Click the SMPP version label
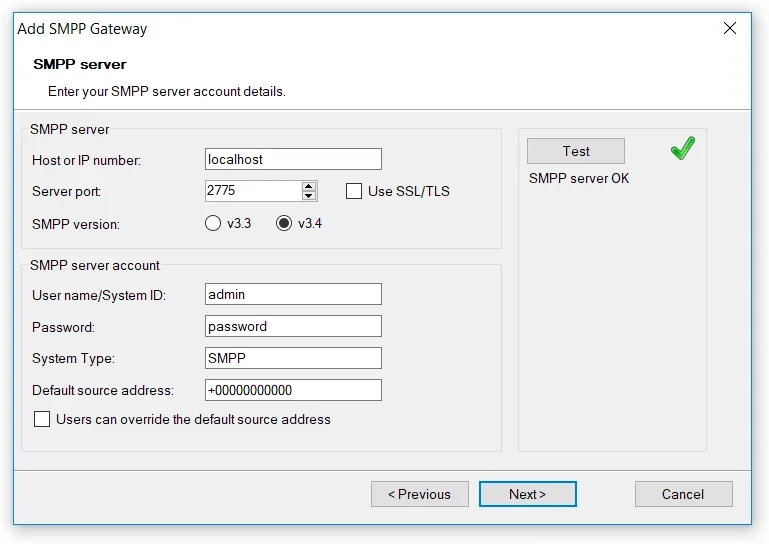The height and width of the screenshot is (544, 769). [x=76, y=224]
